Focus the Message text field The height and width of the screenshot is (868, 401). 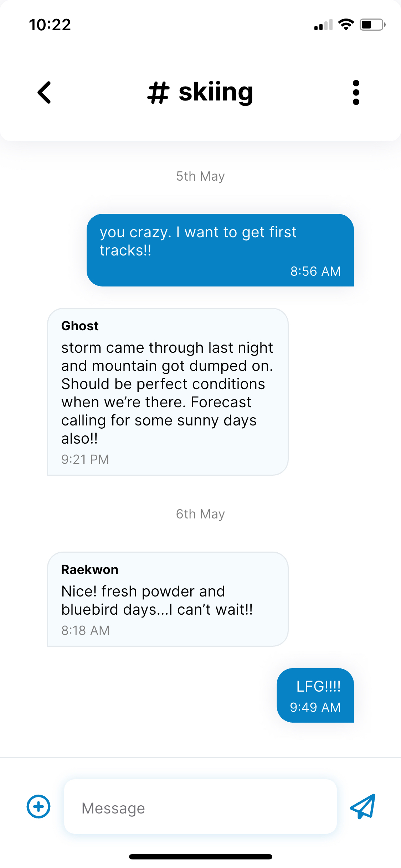(x=200, y=807)
